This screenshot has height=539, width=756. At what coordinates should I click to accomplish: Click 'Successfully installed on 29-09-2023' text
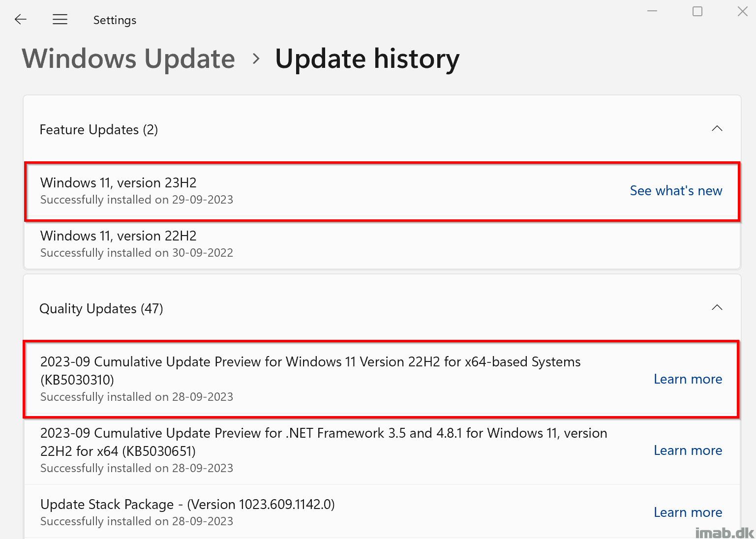137,200
